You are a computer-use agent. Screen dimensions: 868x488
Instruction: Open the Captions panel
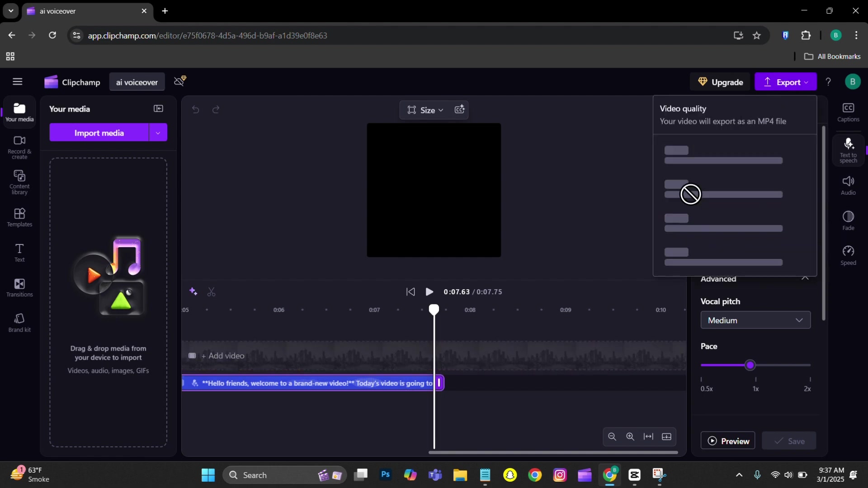pos(849,113)
